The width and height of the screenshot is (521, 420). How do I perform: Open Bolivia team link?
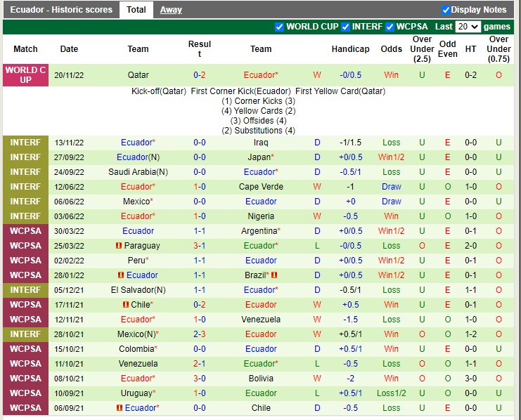click(x=261, y=378)
